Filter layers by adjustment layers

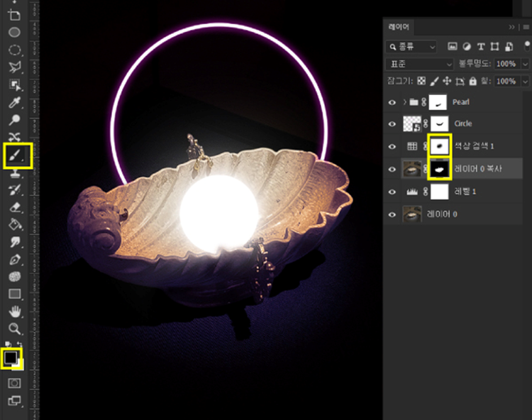467,47
